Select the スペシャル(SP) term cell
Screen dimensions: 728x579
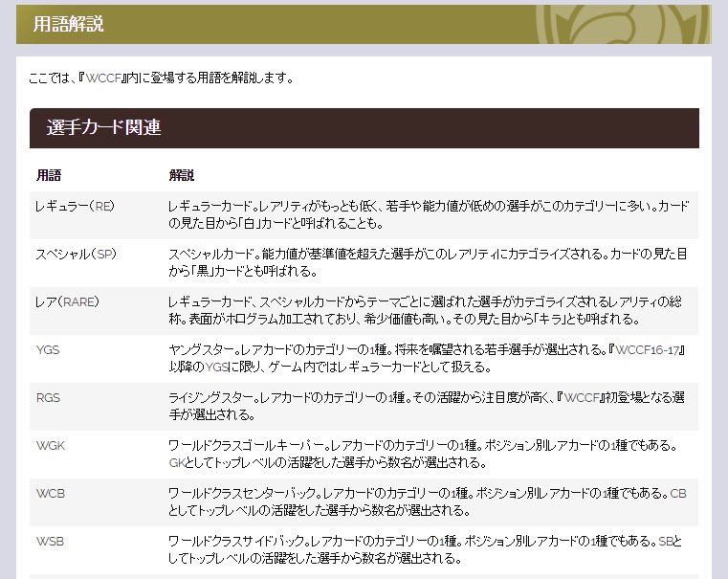(x=76, y=254)
